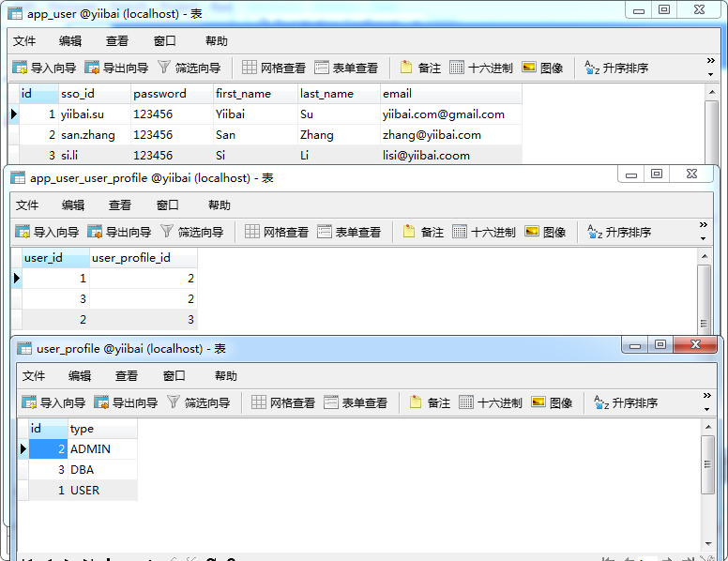Open Memo (备注) in app_user window
The image size is (728, 561).
click(x=420, y=68)
